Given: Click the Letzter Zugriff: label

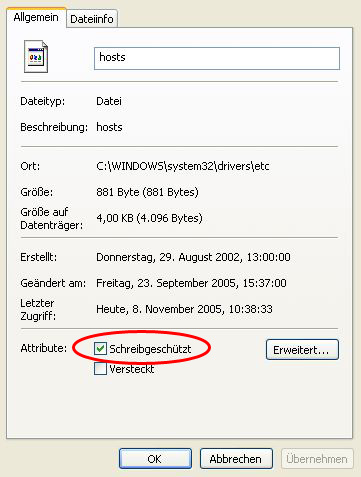Looking at the screenshot, I should click(38, 309).
